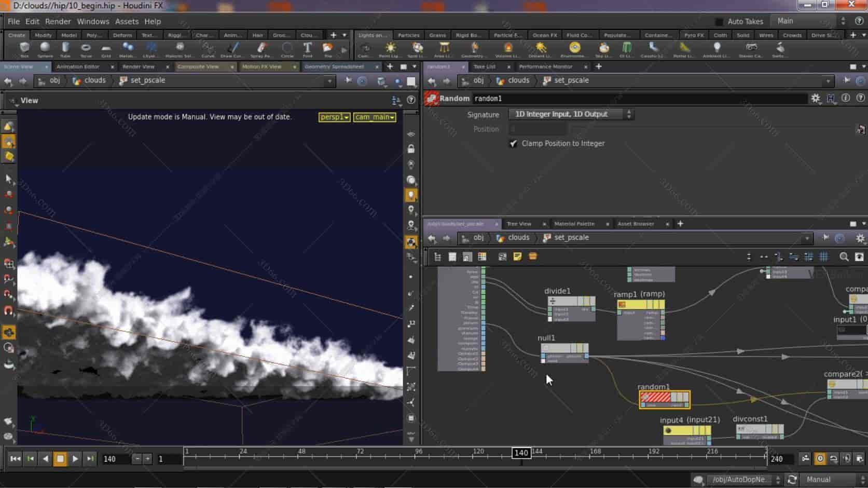Open the cam_main camera dropdown

click(x=374, y=117)
